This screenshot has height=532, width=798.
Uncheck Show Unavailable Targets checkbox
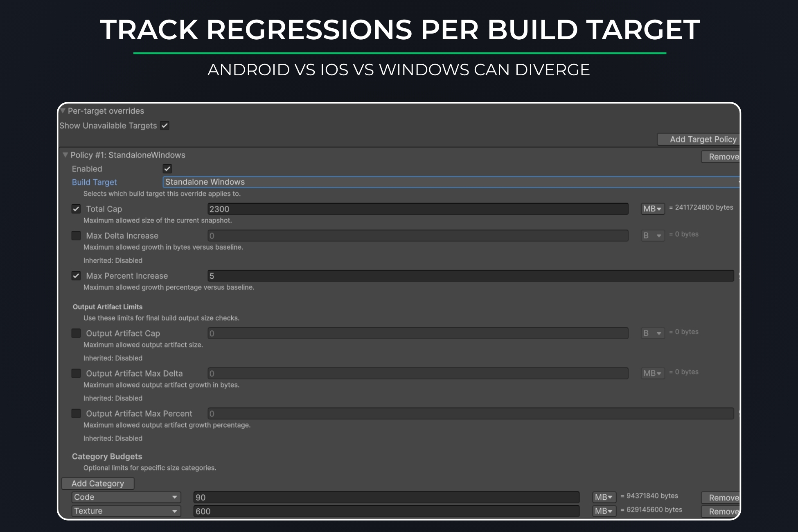[x=165, y=126]
